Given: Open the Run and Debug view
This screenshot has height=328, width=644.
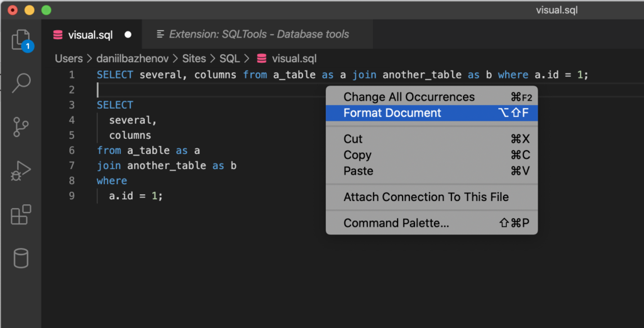Looking at the screenshot, I should [21, 171].
